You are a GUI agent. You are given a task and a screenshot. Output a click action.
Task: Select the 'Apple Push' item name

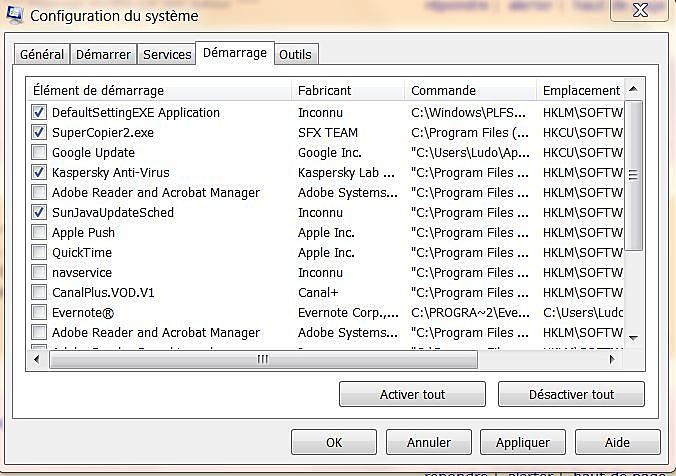click(x=83, y=232)
